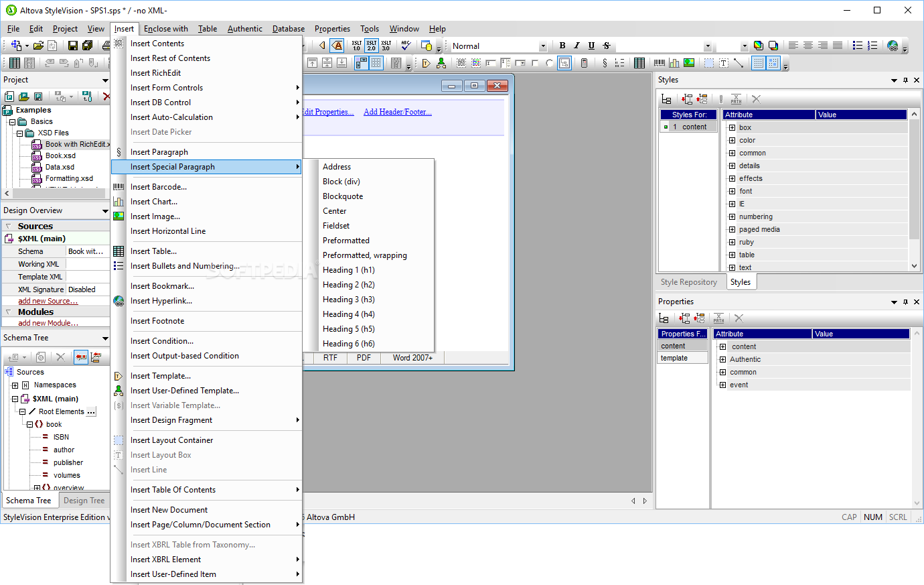The width and height of the screenshot is (924, 585).
Task: Expand the color style attribute group
Action: pyautogui.click(x=732, y=140)
